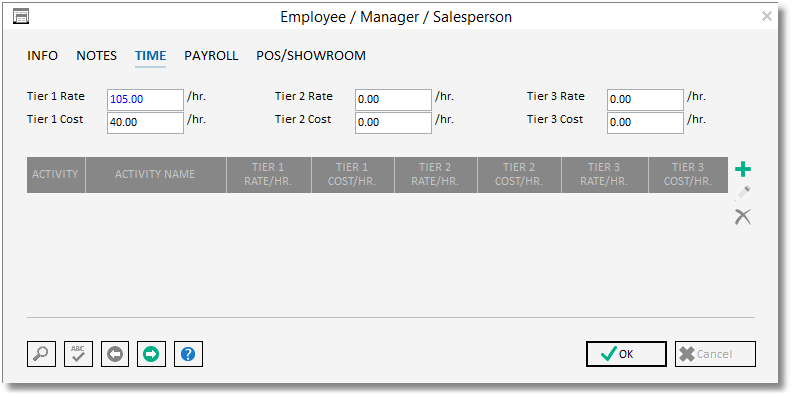Click the Tier 3 Rate field

[x=646, y=100]
